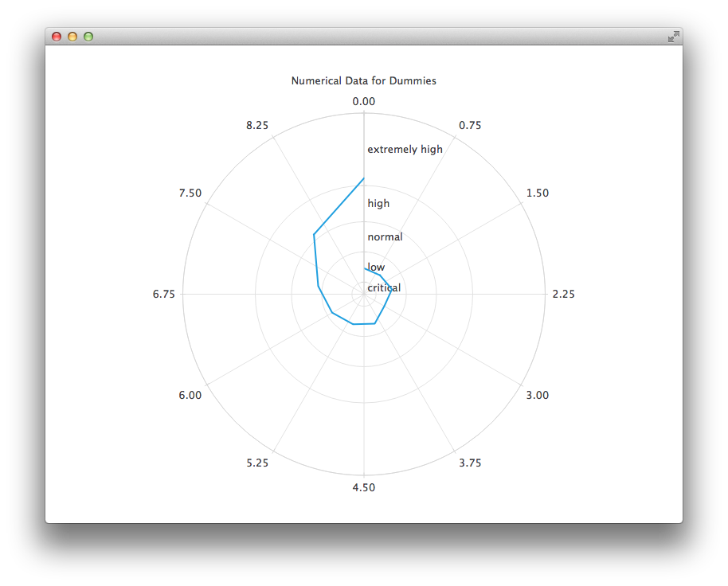Click the 3.00 angular axis label
Image resolution: width=728 pixels, height=586 pixels.
pyautogui.click(x=536, y=395)
